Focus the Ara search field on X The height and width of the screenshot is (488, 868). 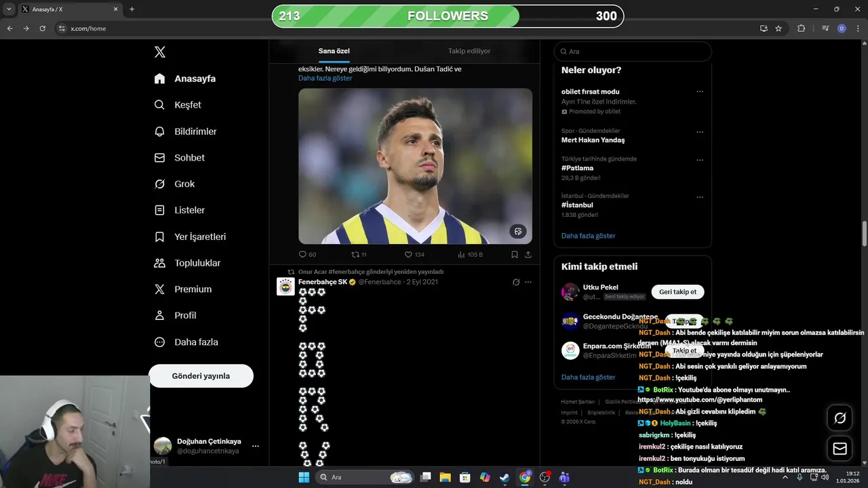(633, 52)
